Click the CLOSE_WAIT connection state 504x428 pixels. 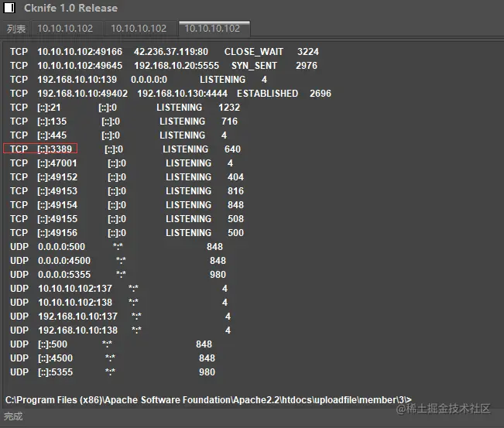point(254,51)
